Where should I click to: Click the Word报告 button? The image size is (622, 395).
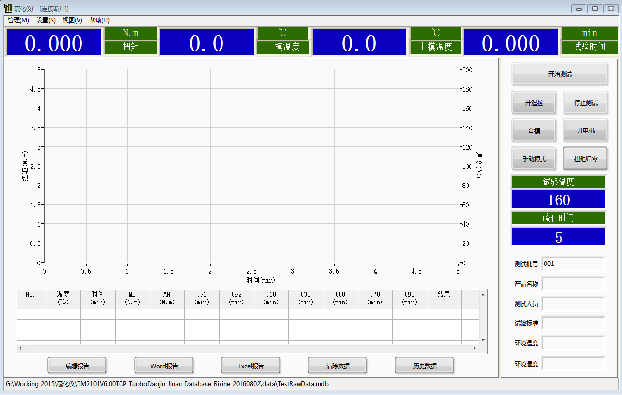click(x=164, y=366)
